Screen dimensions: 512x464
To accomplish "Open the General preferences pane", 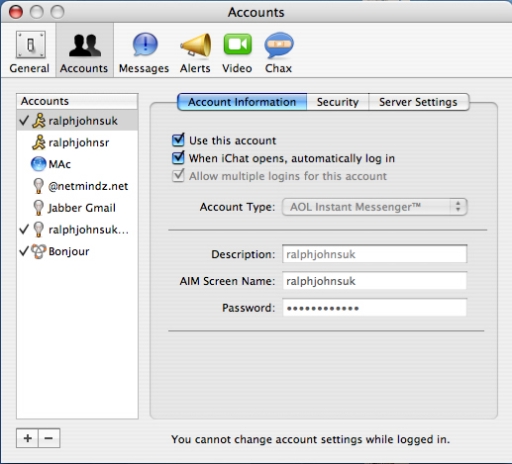I will tap(30, 52).
